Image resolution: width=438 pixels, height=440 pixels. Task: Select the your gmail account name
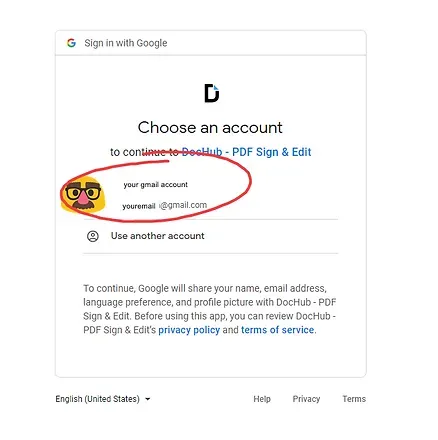[x=156, y=185]
